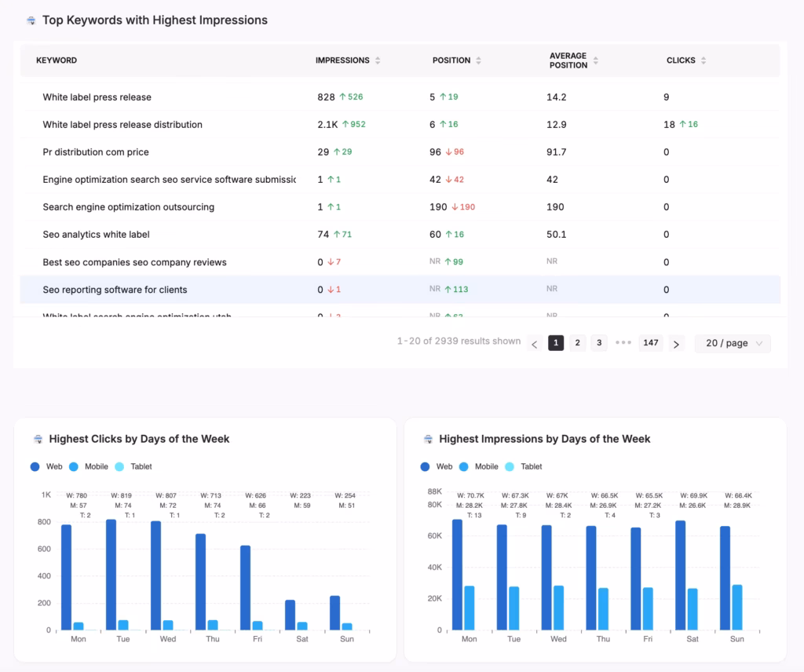
Task: Click the Clicks column sort icon
Action: coord(703,60)
